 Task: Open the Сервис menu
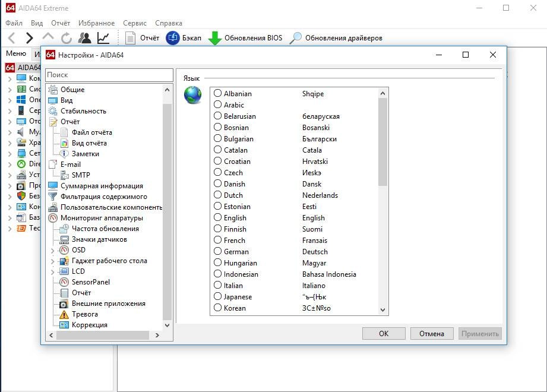pyautogui.click(x=135, y=23)
